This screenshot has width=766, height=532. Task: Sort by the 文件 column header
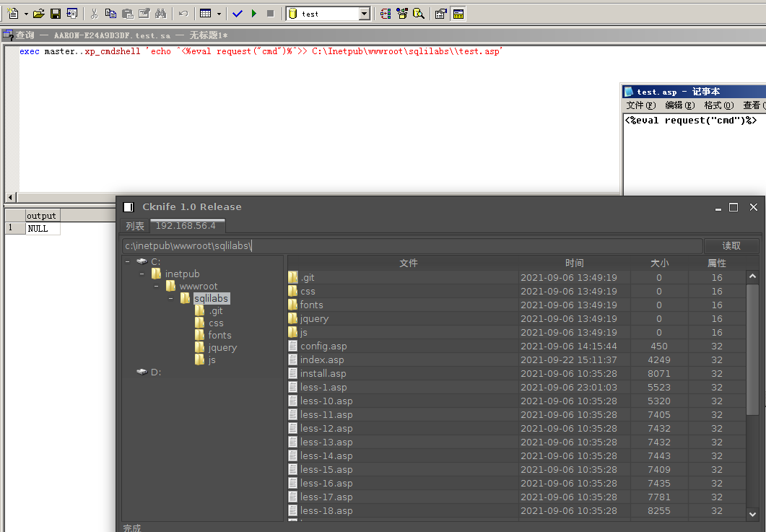point(409,263)
